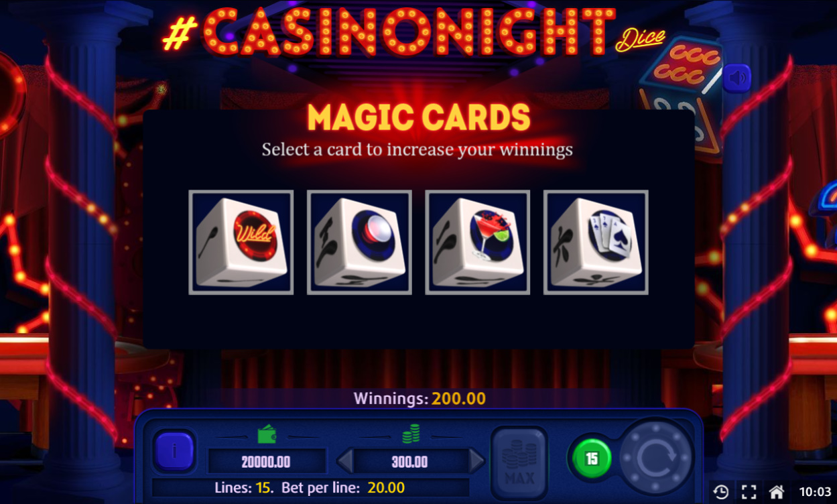Mute the game sound speaker icon
This screenshot has height=504, width=837.
pyautogui.click(x=737, y=78)
